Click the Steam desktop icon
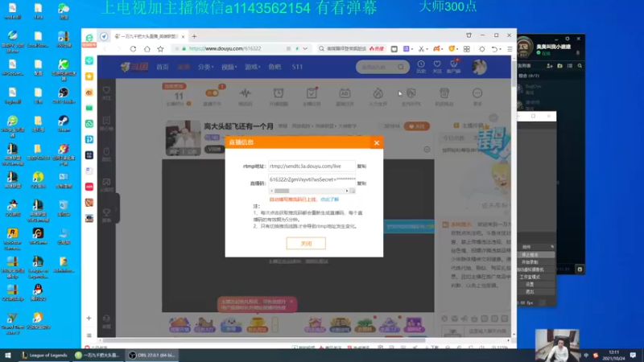The width and height of the screenshot is (644, 362). (64, 124)
